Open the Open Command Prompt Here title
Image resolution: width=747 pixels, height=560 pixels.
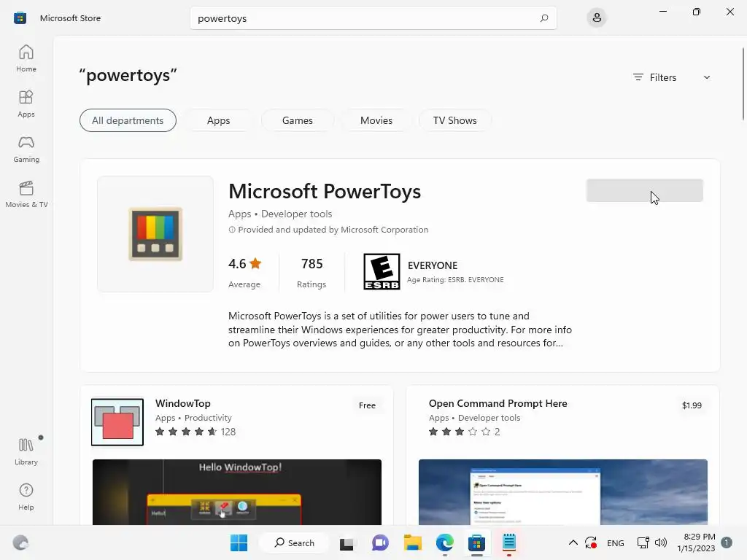tap(498, 403)
